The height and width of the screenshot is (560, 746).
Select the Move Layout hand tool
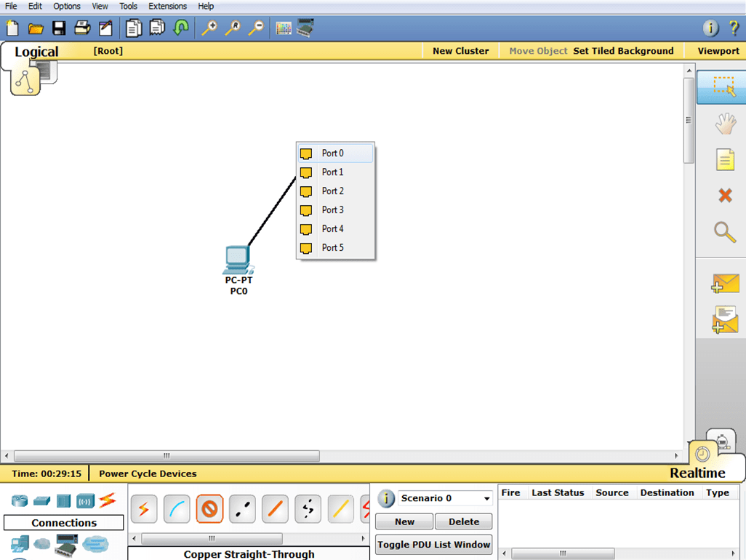pyautogui.click(x=724, y=124)
